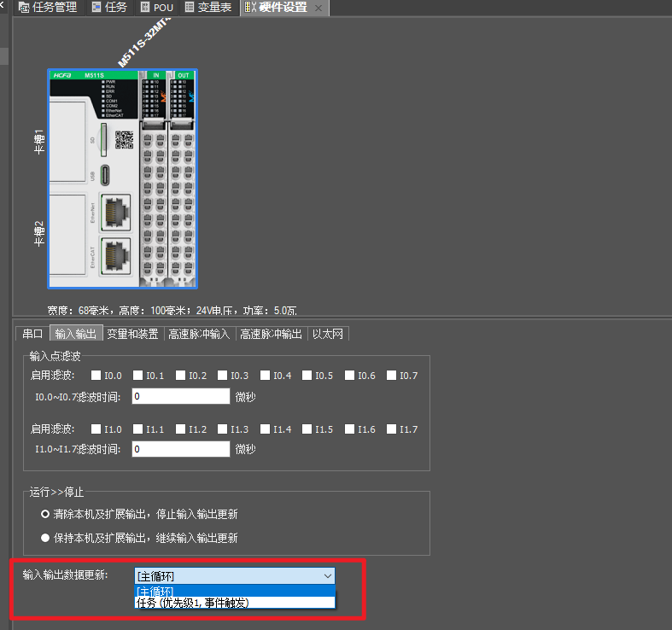The width and height of the screenshot is (672, 630).
Task: Enable filtering for I0.2
Action: [180, 376]
